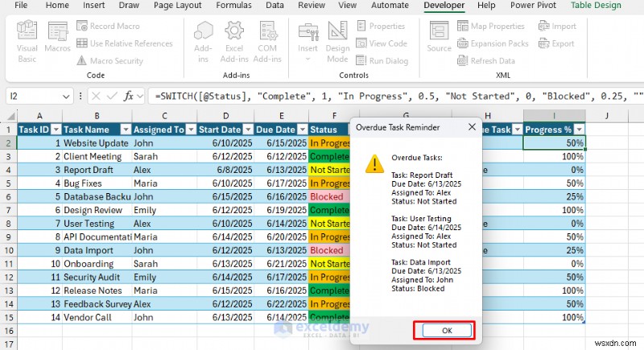The width and height of the screenshot is (644, 350).
Task: Open the Name Box dropdown
Action: pyautogui.click(x=66, y=97)
